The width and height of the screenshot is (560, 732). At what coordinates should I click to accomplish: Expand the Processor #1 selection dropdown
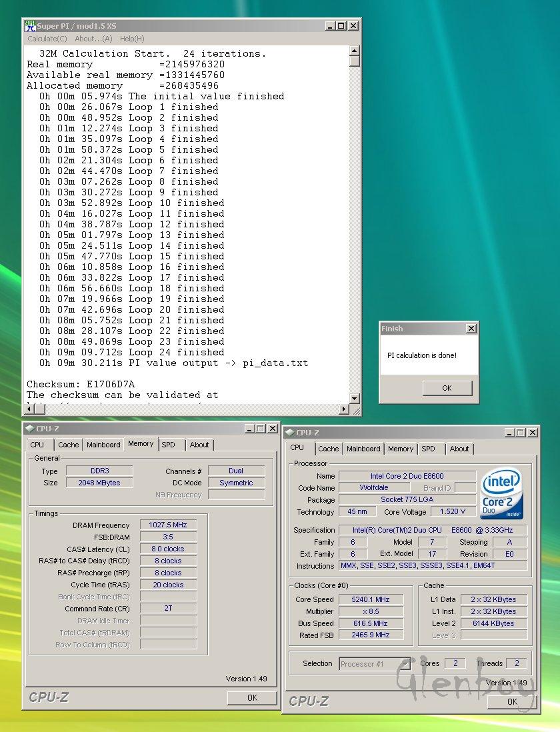404,664
